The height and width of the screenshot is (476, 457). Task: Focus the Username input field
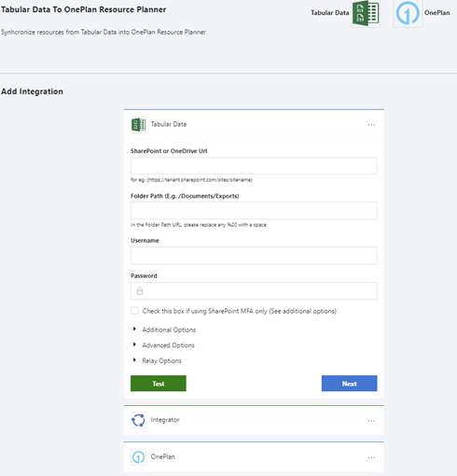pos(254,256)
